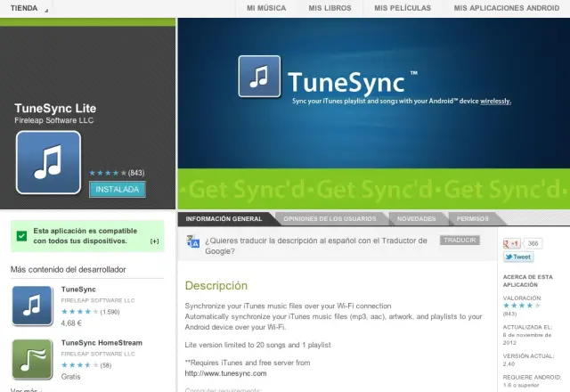Expand compatible devices list with [+]
This screenshot has width=570, height=392.
pyautogui.click(x=154, y=241)
